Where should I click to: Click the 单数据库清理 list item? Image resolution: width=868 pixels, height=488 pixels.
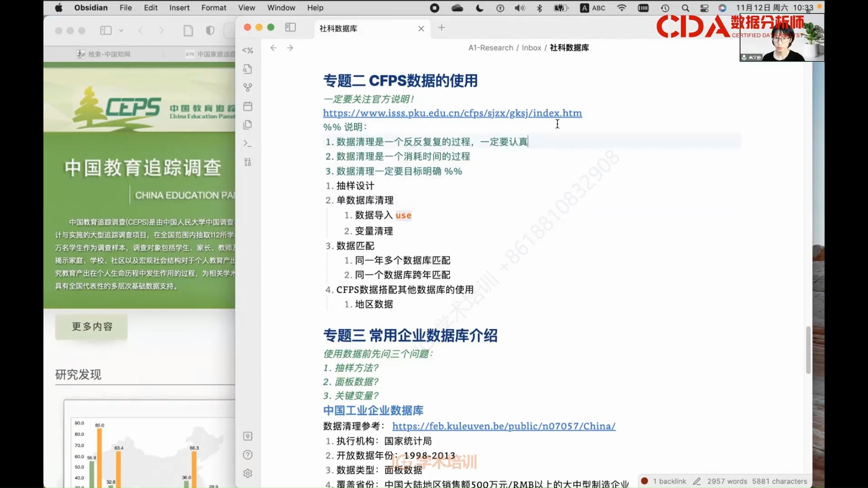[364, 200]
